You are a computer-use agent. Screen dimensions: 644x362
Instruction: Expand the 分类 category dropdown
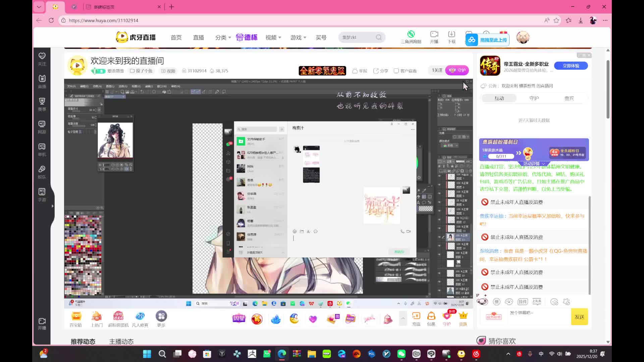(x=223, y=38)
